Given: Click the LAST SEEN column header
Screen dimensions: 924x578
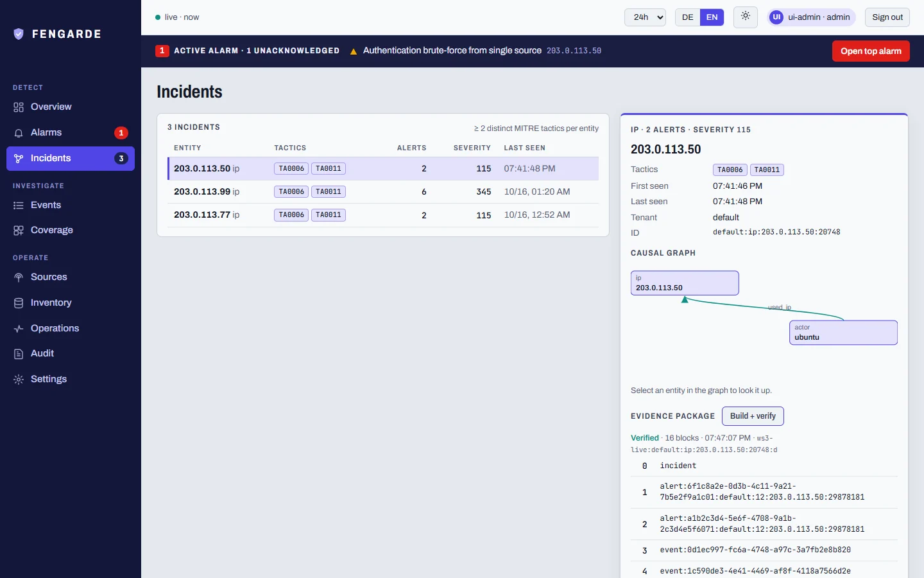Looking at the screenshot, I should tap(524, 148).
